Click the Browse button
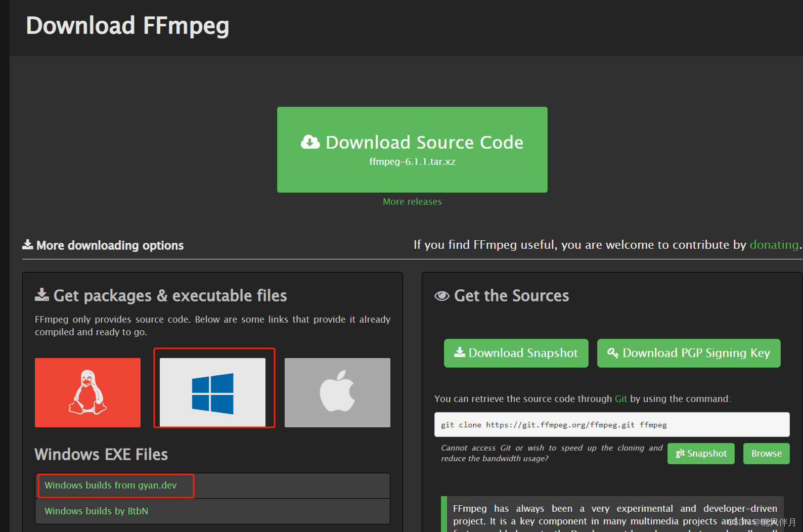 [767, 454]
